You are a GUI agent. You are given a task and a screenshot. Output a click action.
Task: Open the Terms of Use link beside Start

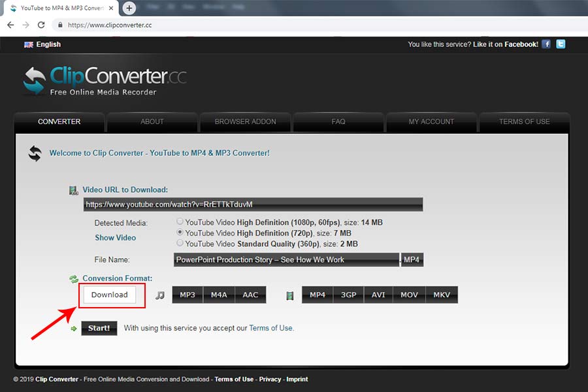pyautogui.click(x=270, y=328)
